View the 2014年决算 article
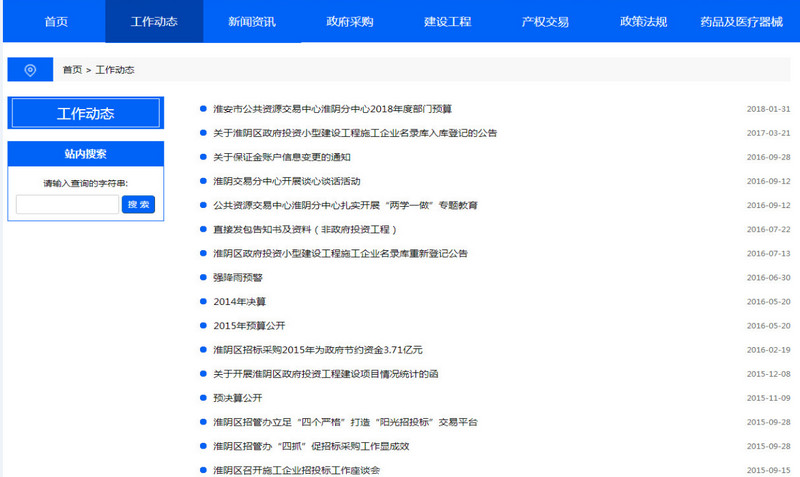This screenshot has height=477, width=800. pyautogui.click(x=239, y=302)
